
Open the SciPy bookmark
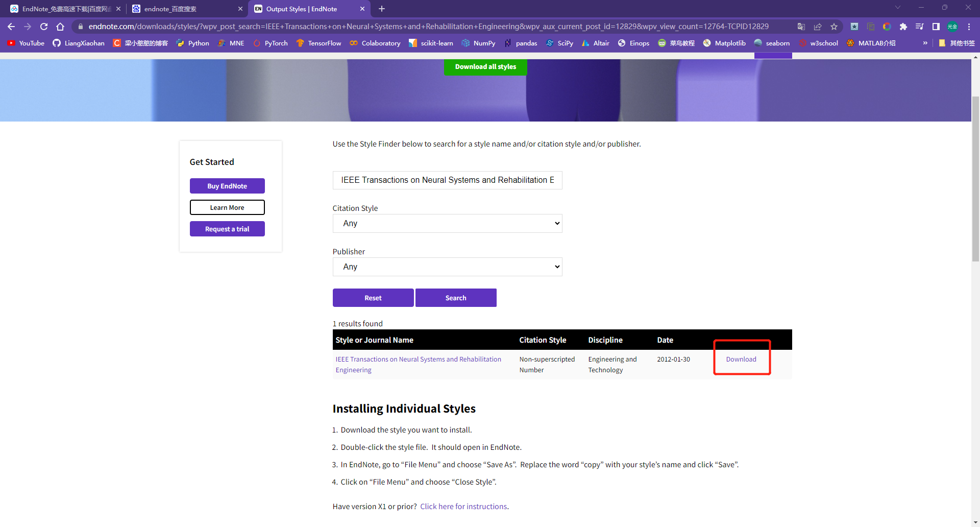(x=559, y=43)
